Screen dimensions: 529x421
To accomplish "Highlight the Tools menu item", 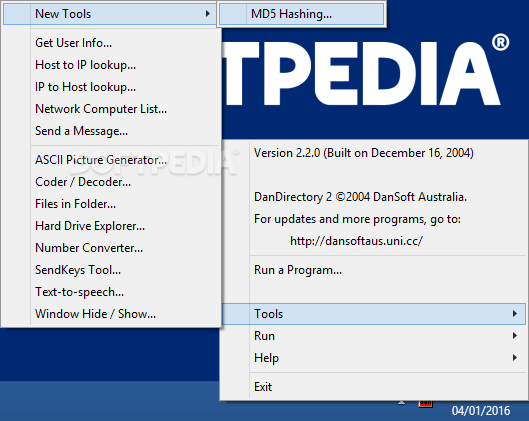I will [374, 314].
